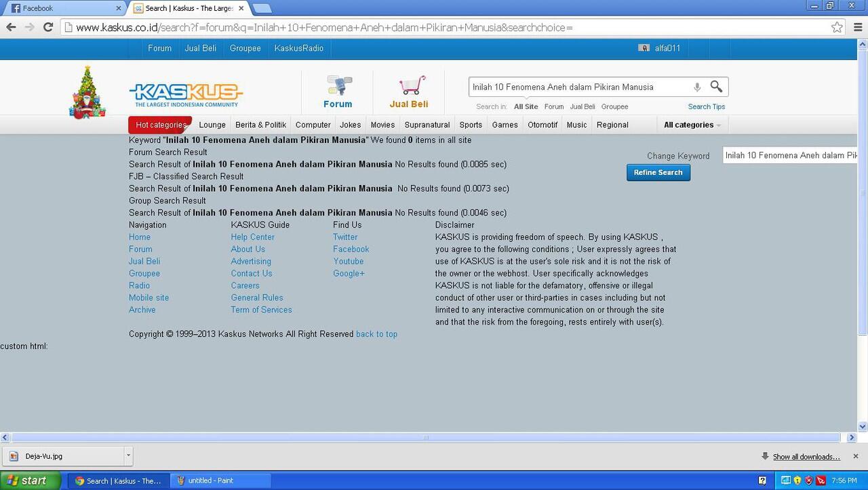868x490 pixels.
Task: Click the Change Keyword input field
Action: pos(790,155)
